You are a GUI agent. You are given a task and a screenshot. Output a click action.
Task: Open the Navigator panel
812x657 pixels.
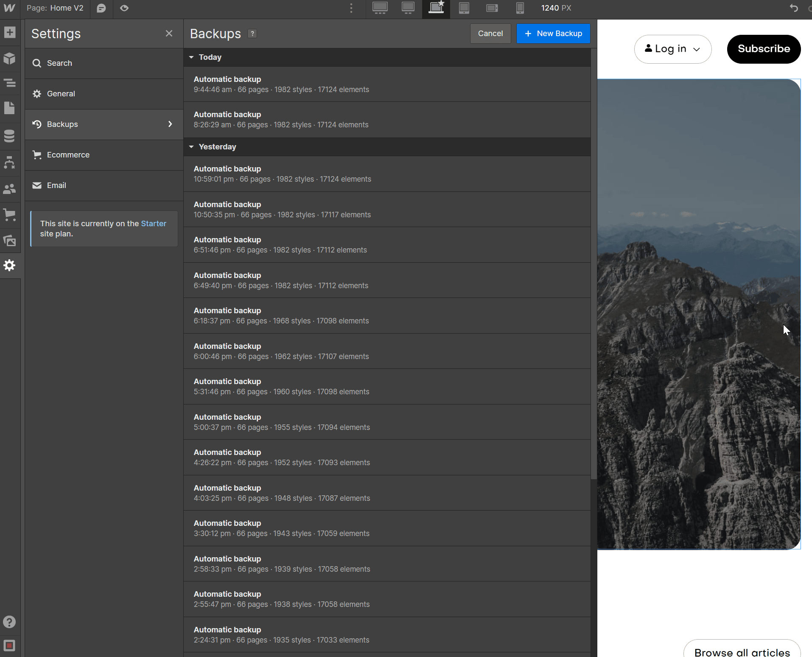pyautogui.click(x=10, y=84)
